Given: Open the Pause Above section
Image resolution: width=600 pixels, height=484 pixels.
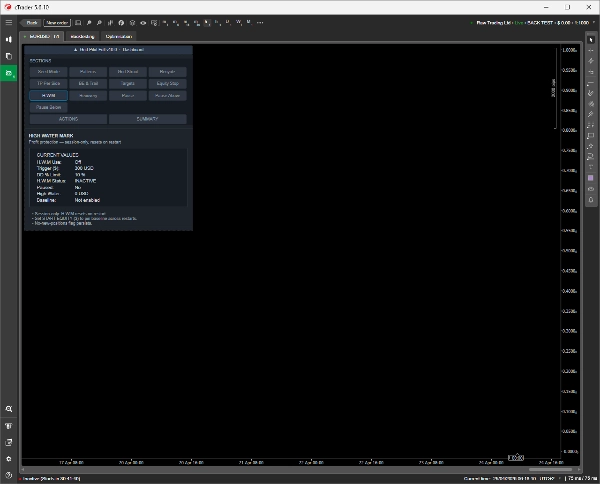Looking at the screenshot, I should (168, 95).
